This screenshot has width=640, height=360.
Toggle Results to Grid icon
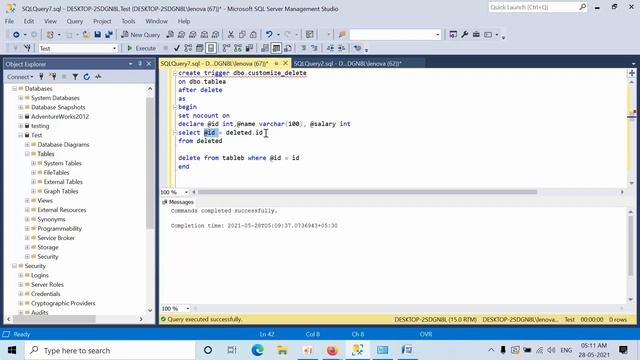pyautogui.click(x=276, y=48)
